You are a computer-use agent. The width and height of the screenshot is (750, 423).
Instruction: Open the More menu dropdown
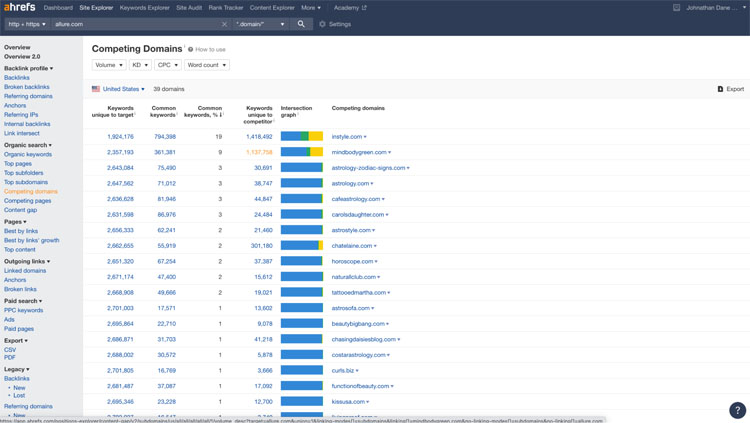[x=311, y=8]
